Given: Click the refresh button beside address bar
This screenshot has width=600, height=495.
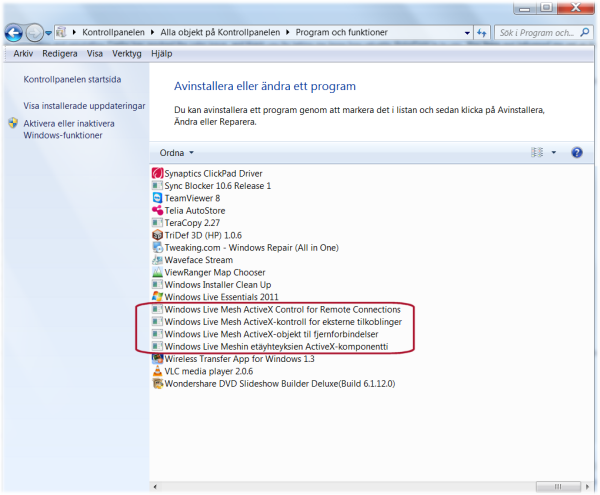Looking at the screenshot, I should pyautogui.click(x=482, y=33).
